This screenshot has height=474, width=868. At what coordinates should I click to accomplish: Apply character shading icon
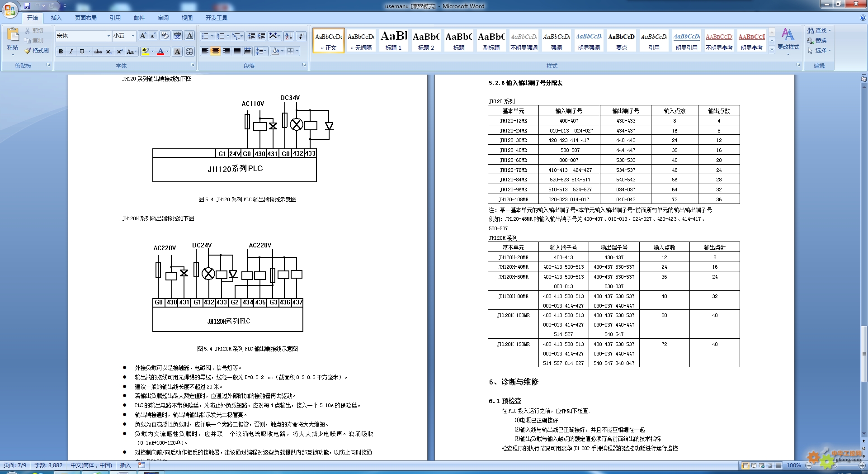click(177, 52)
